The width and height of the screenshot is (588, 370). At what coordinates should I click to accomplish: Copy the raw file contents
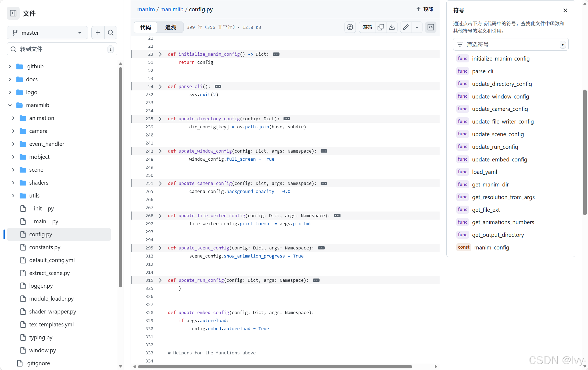381,27
